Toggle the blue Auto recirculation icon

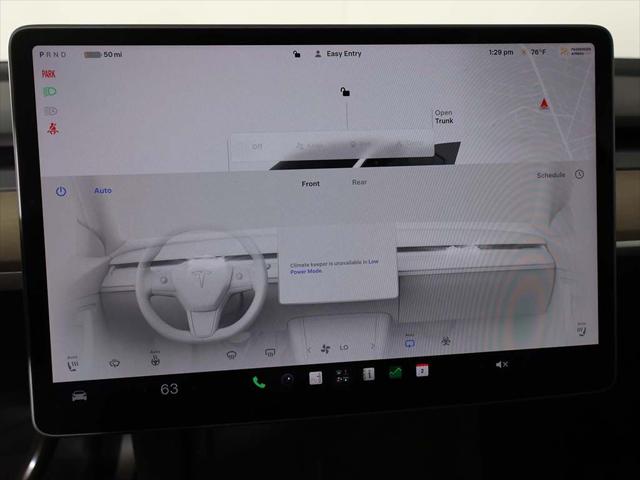pos(409,342)
